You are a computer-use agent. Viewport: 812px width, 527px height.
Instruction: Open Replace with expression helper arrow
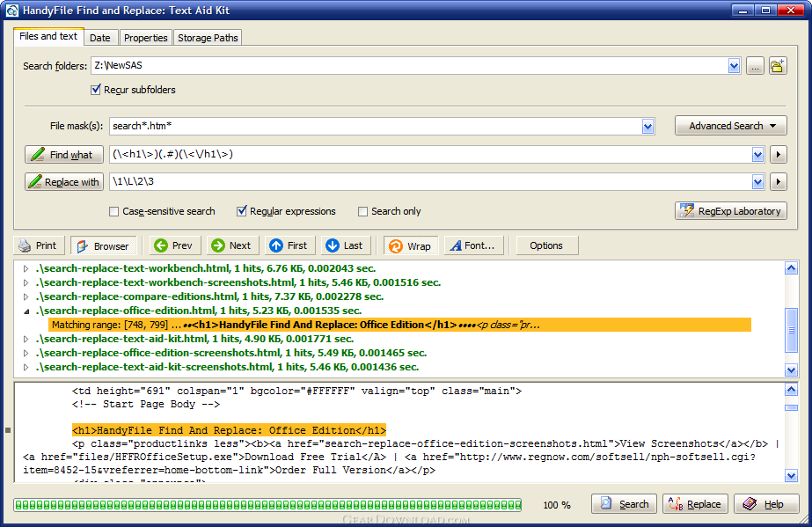pos(779,182)
